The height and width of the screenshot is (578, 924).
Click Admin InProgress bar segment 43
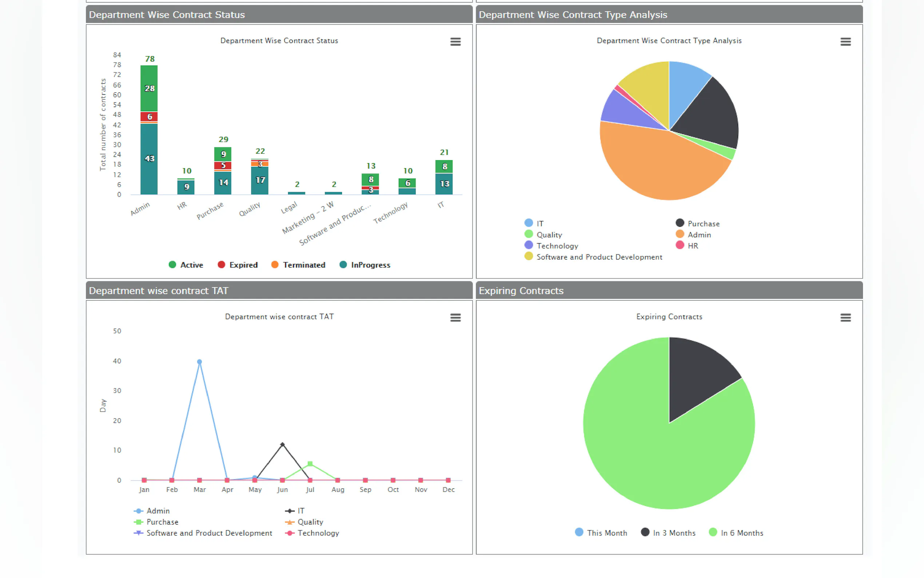[x=149, y=159]
